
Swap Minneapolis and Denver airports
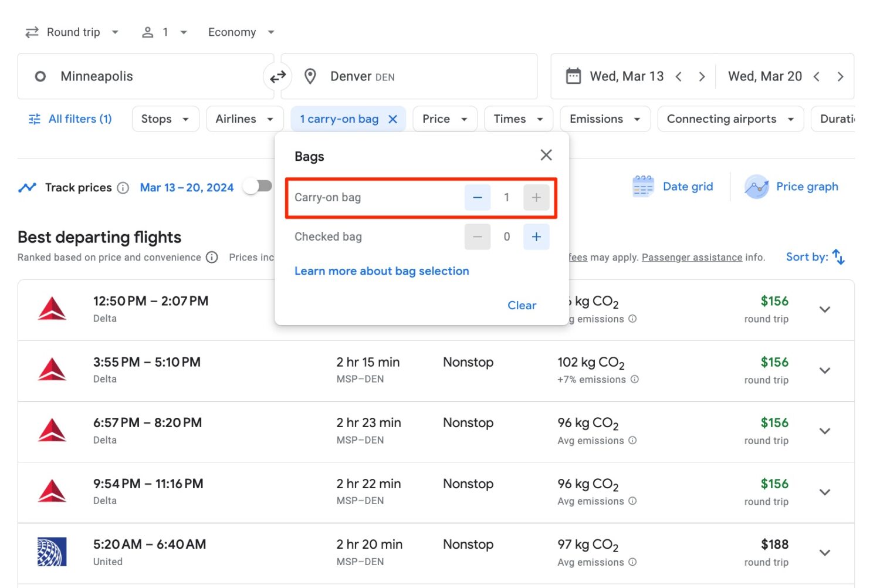pyautogui.click(x=277, y=76)
